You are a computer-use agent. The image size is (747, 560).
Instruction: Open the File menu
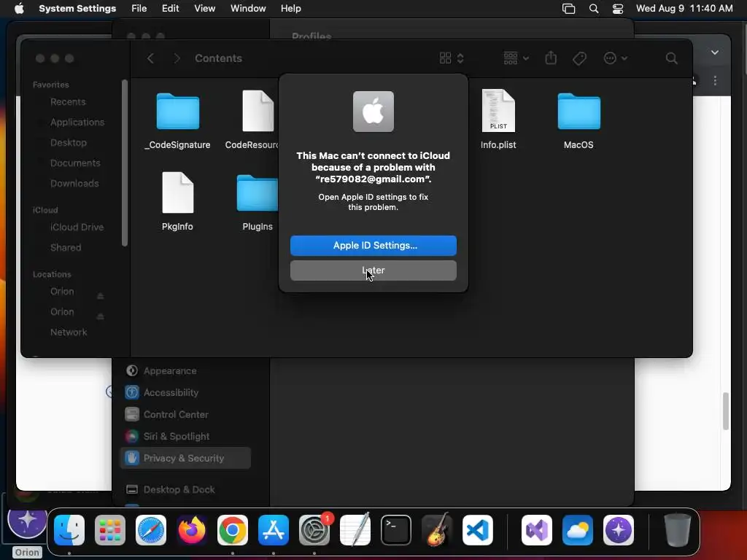pos(139,9)
